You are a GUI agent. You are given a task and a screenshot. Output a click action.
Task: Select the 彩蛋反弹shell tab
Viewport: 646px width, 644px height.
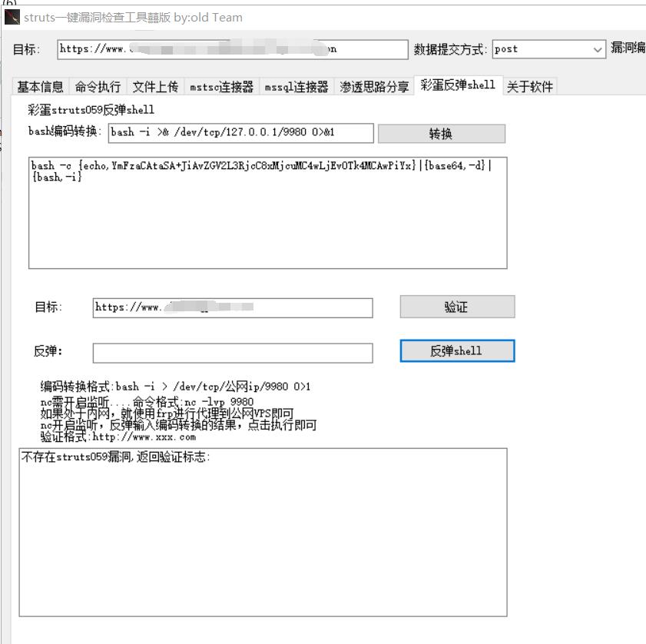[x=458, y=85]
